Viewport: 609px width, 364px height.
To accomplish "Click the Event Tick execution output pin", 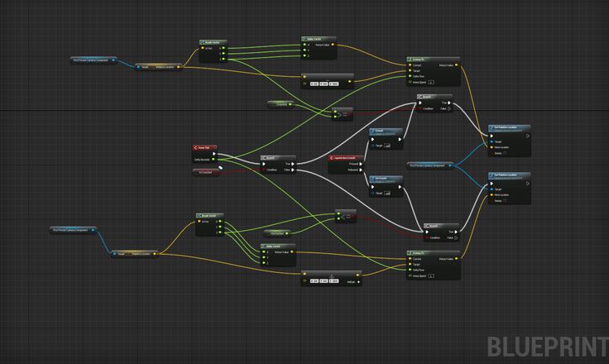I will pos(213,154).
